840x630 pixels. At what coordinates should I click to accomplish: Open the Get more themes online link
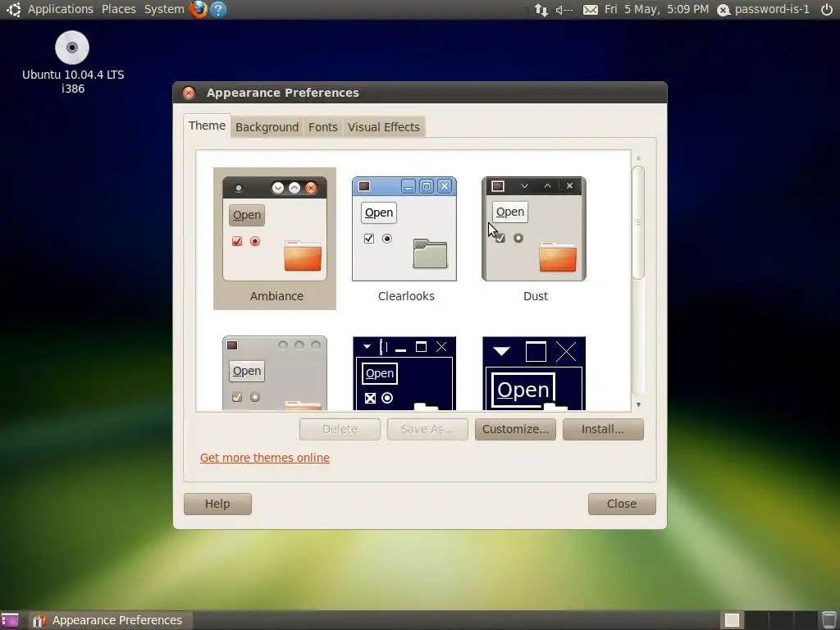[265, 458]
